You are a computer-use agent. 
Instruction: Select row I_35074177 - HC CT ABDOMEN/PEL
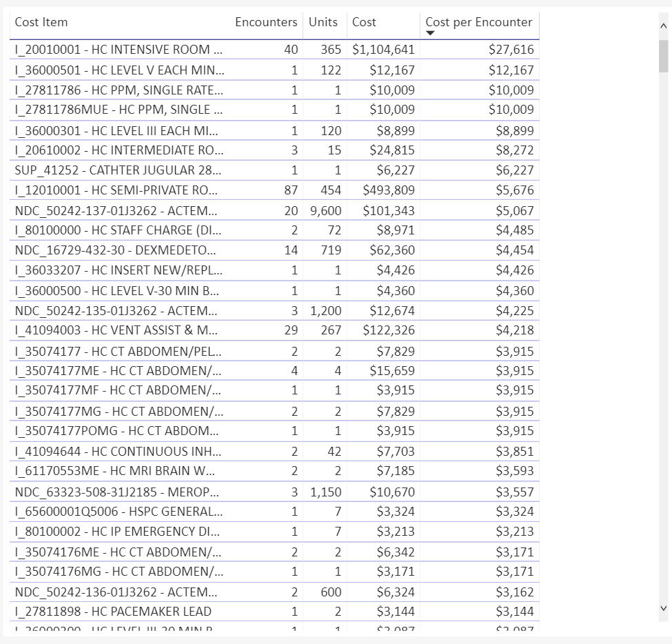pyautogui.click(x=274, y=351)
